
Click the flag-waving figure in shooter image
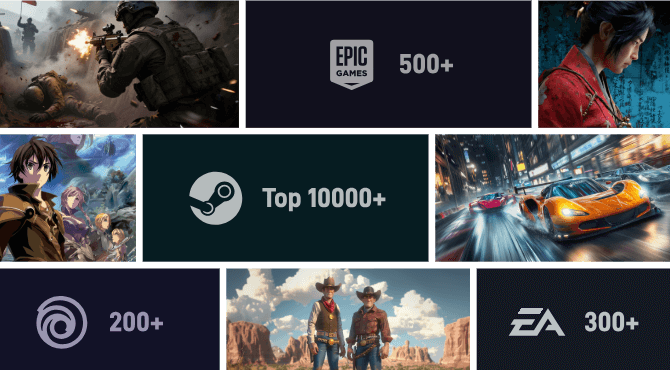tap(27, 28)
